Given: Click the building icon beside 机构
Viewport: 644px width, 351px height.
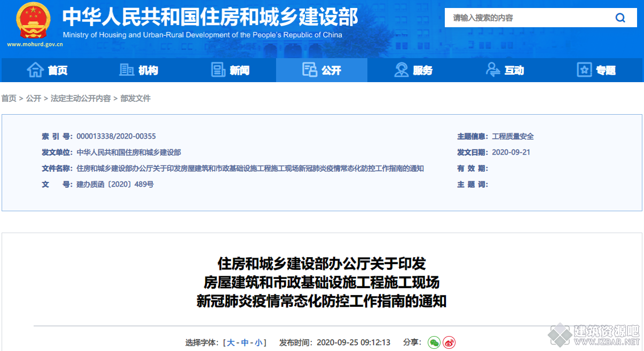Looking at the screenshot, I should 127,70.
